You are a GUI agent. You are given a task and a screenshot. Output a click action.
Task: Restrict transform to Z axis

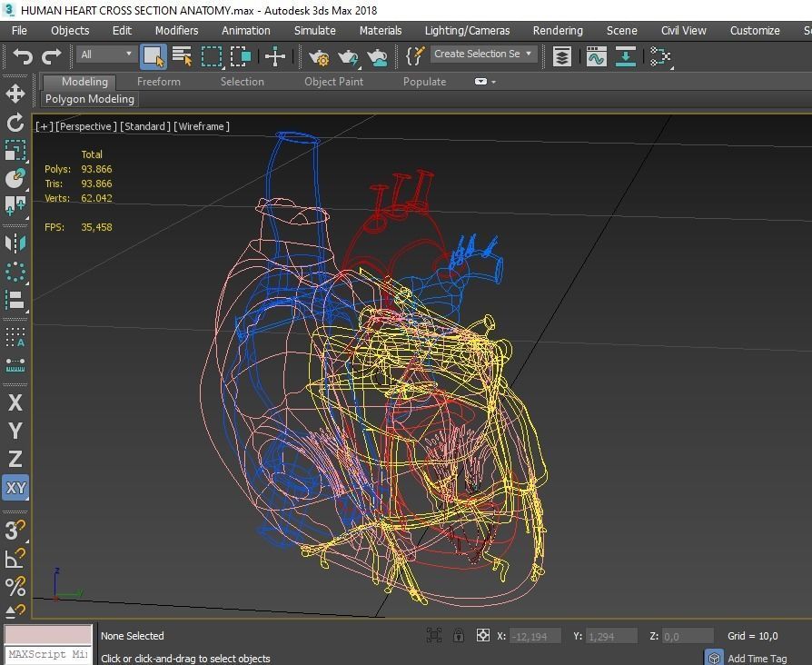point(15,459)
